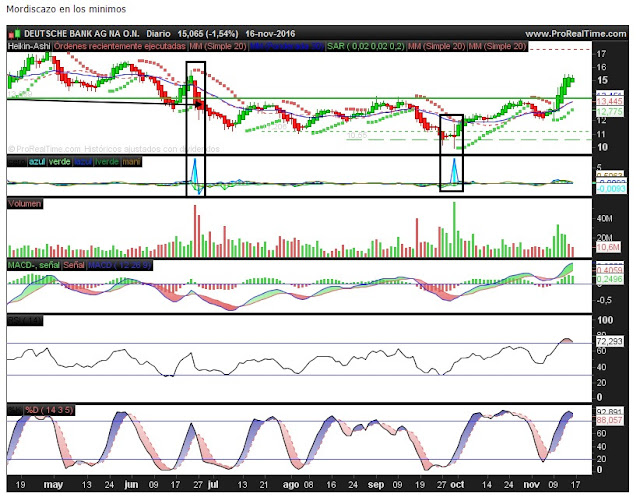Click the 15 price axis label
The image size is (640, 501).
pyautogui.click(x=602, y=80)
